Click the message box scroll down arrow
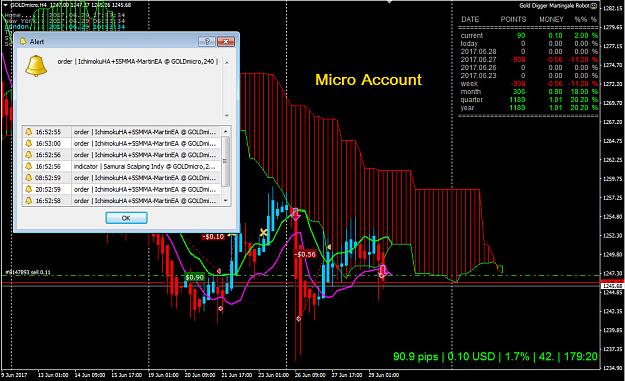This screenshot has width=625, height=381. pos(226,116)
